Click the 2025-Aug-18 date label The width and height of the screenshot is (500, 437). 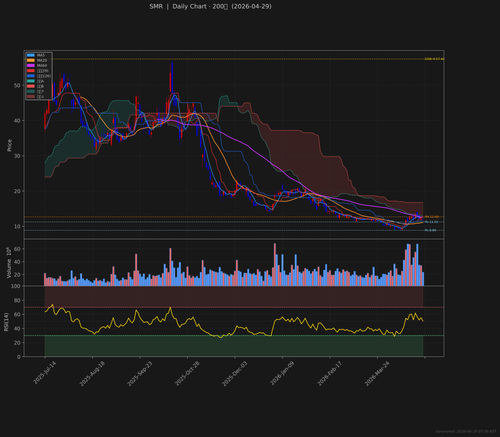pos(92,373)
